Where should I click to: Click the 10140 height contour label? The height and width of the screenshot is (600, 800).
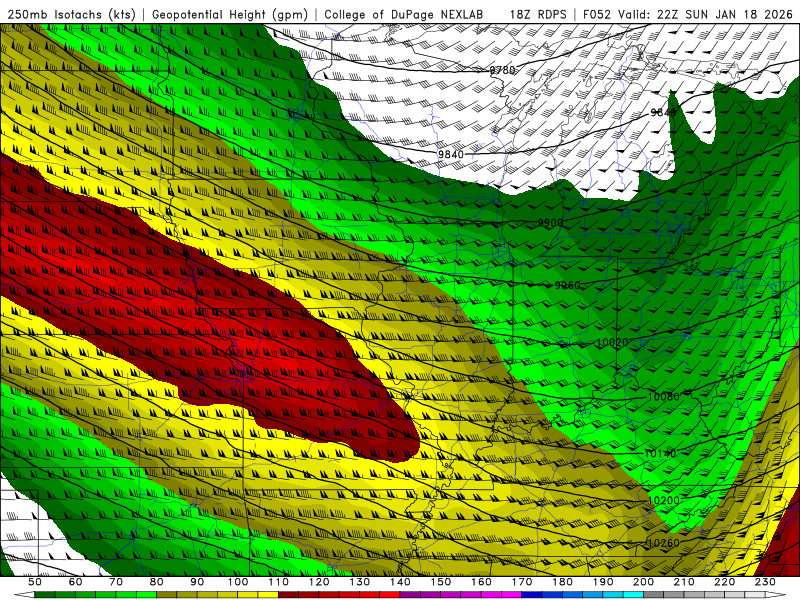pos(660,453)
